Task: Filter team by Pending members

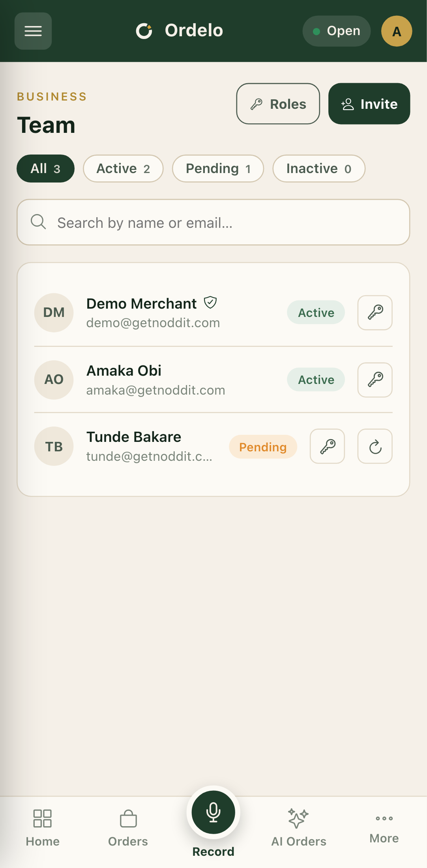Action: [218, 169]
